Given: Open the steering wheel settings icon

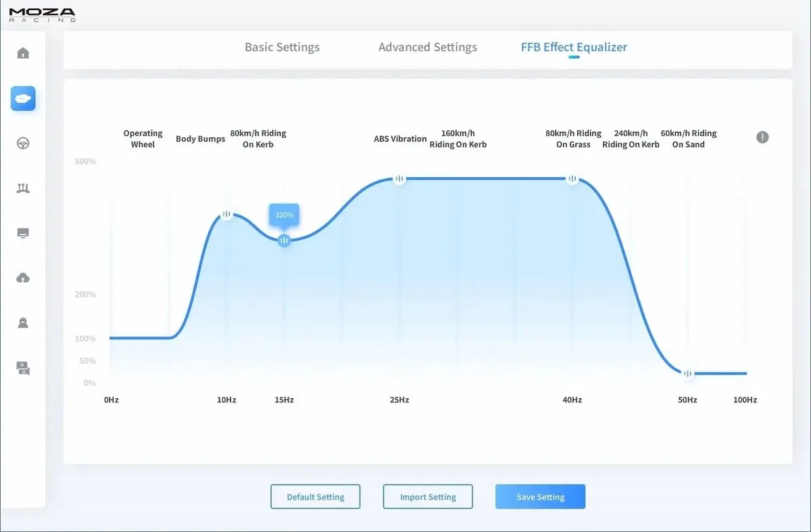Looking at the screenshot, I should coord(23,143).
